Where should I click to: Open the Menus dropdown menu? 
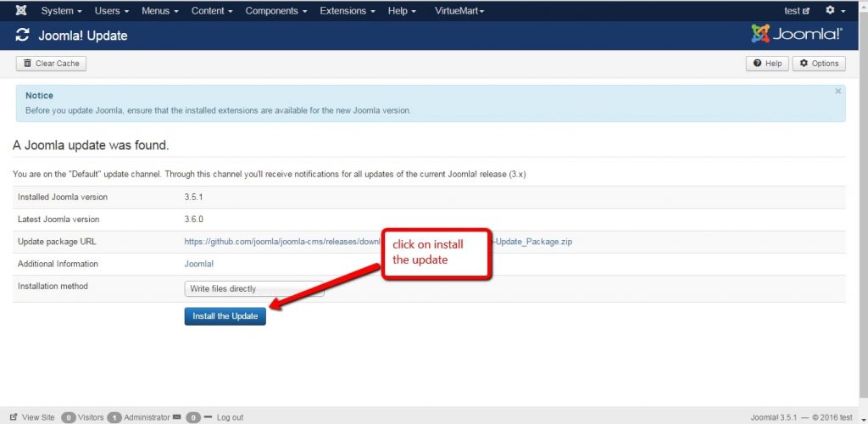click(160, 10)
